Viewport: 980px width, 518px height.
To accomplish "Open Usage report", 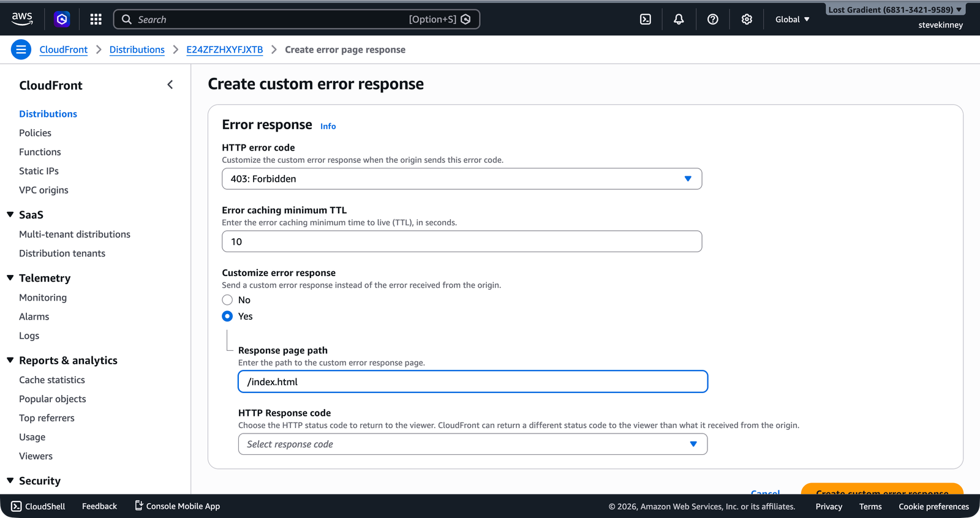I will (32, 437).
